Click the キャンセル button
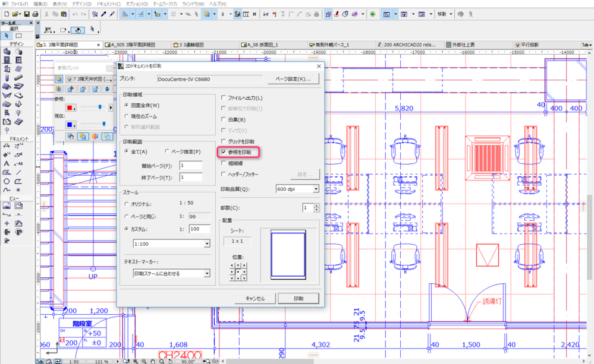Viewport: 594px width, 364px height. (254, 298)
